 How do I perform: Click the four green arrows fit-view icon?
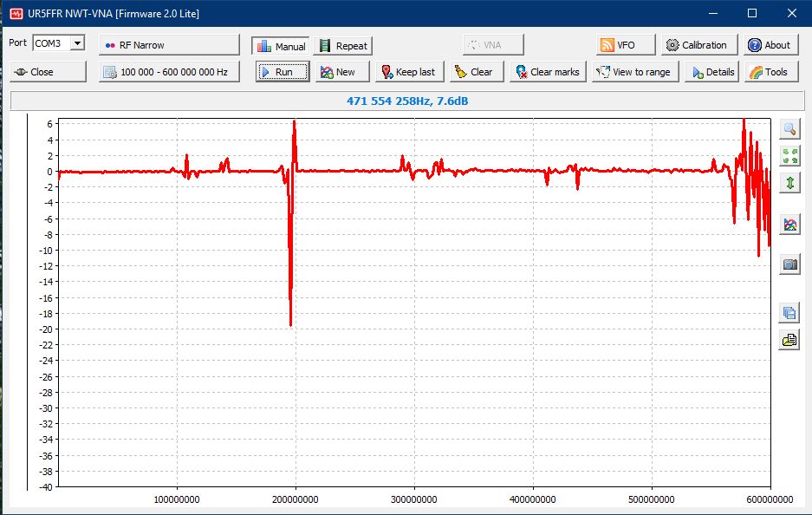(789, 156)
